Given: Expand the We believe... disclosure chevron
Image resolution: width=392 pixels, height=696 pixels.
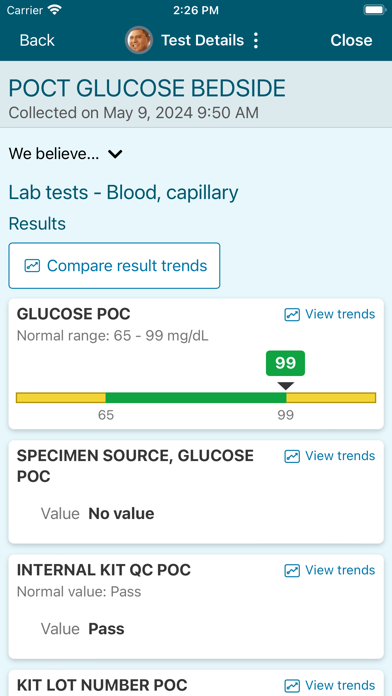Looking at the screenshot, I should [x=115, y=154].
